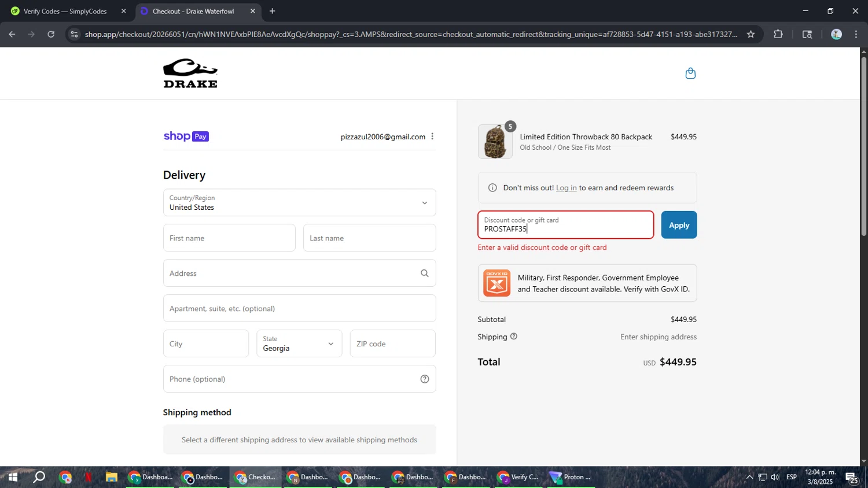
Task: View site information icon in address bar
Action: click(x=73, y=34)
